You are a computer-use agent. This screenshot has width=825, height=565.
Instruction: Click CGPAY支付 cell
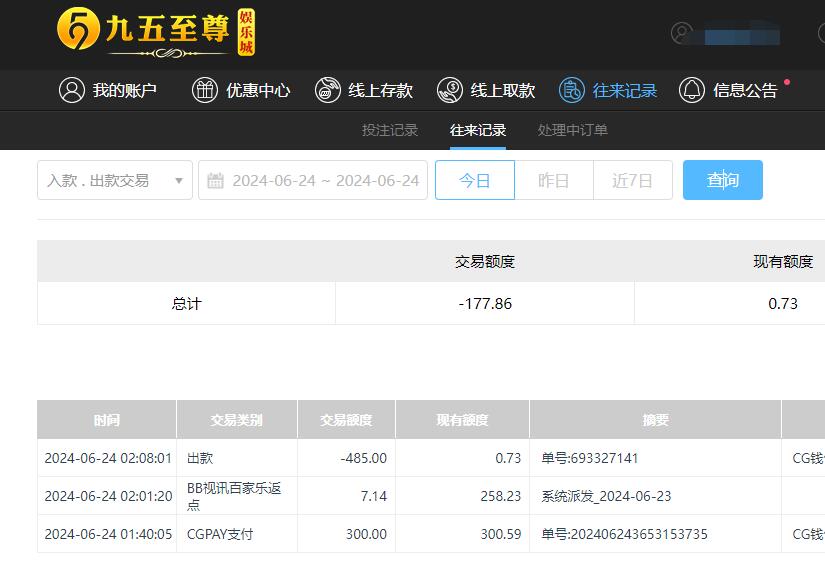click(x=220, y=534)
